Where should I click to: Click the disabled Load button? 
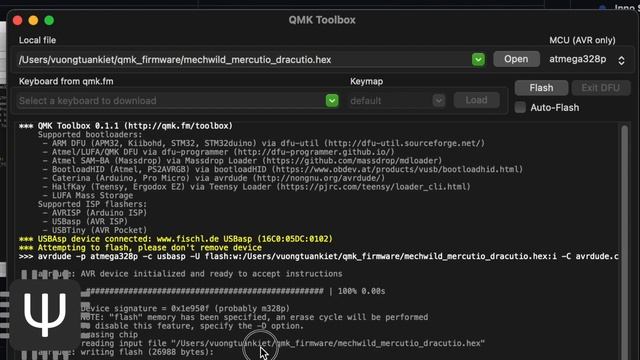[476, 100]
